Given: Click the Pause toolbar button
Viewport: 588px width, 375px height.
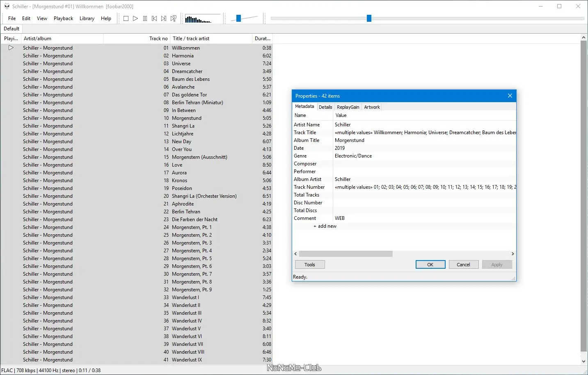Looking at the screenshot, I should coord(145,18).
